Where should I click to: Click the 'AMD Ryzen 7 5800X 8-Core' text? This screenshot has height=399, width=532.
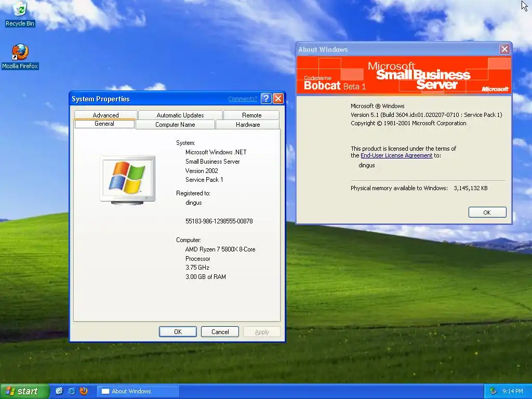tap(220, 249)
